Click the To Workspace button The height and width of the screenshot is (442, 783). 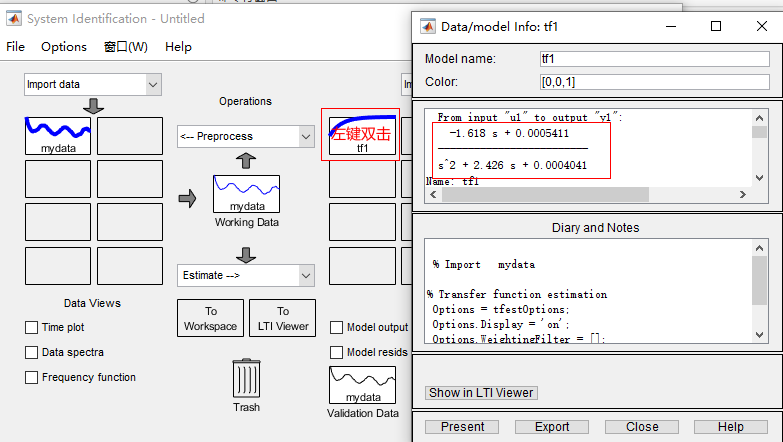211,318
